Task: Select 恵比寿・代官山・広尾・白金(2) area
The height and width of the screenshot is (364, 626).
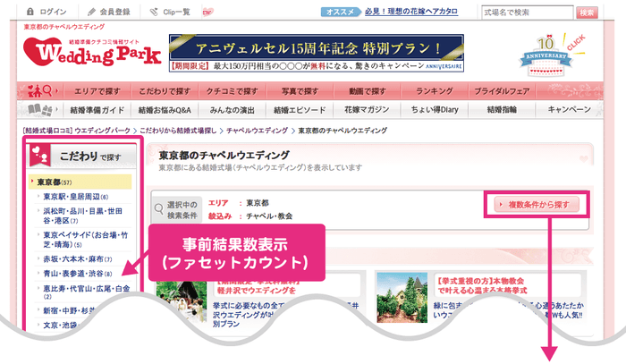Action: pyautogui.click(x=87, y=292)
